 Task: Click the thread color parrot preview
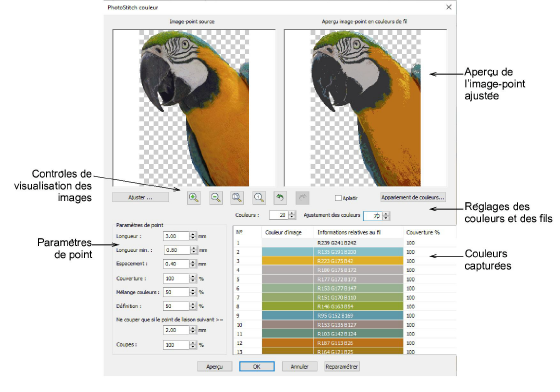point(365,108)
